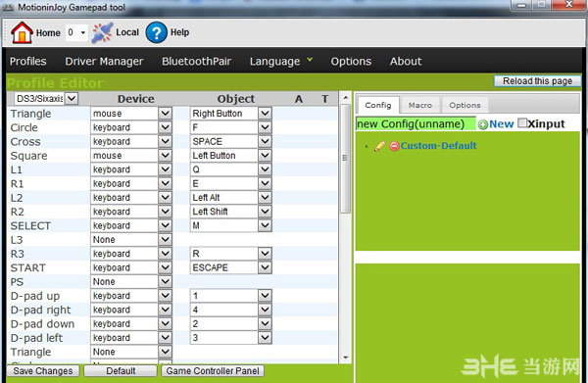This screenshot has width=588, height=383.
Task: Click the profile list scroll-up arrow
Action: [x=346, y=98]
